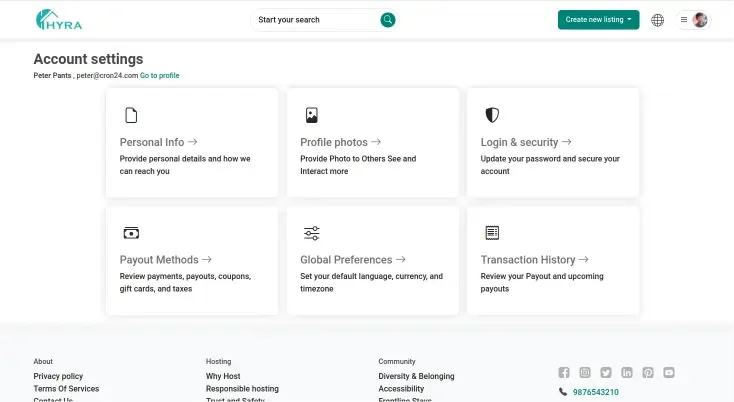Click the user avatar picture
Screen dimensions: 734x402
(x=700, y=20)
